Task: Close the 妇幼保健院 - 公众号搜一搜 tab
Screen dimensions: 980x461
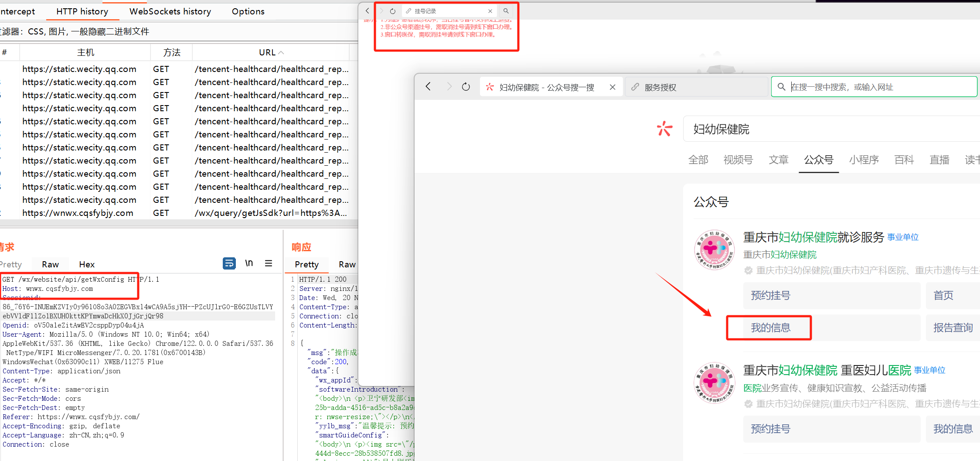Action: click(612, 87)
